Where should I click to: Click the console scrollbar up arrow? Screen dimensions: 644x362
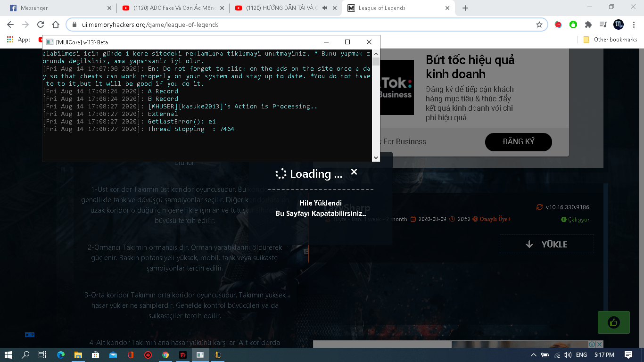pos(376,53)
